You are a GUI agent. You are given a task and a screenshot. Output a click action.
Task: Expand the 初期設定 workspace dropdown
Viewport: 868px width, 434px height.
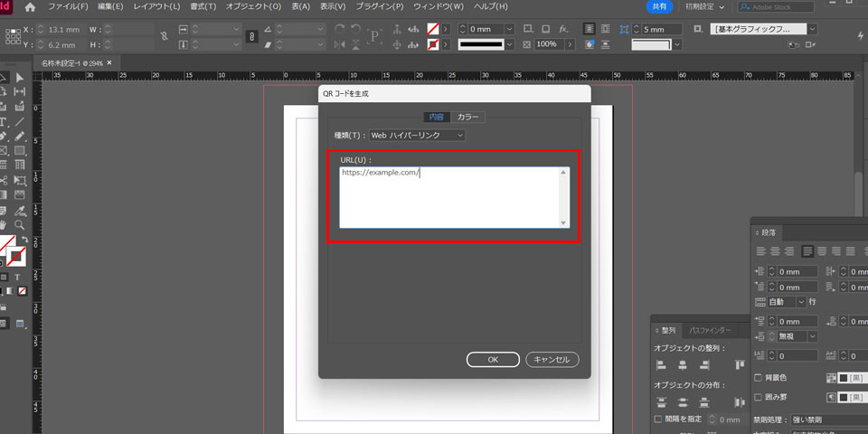[x=704, y=7]
